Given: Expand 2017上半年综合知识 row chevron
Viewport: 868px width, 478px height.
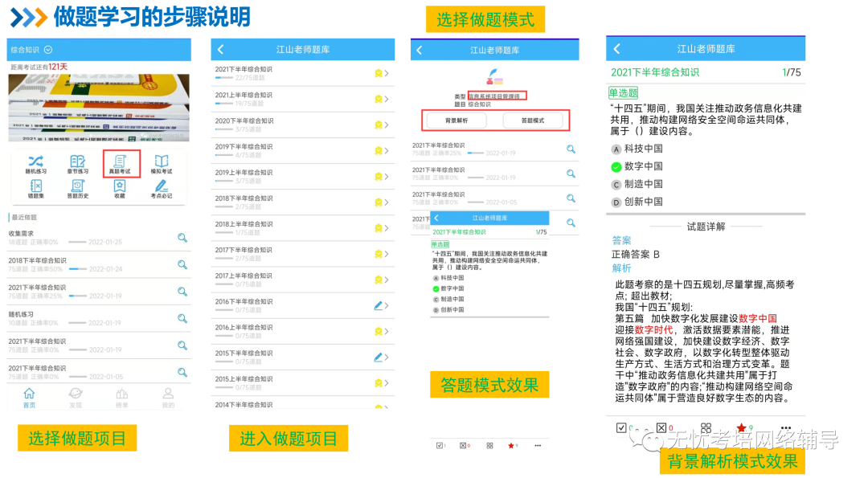Looking at the screenshot, I should [x=387, y=280].
